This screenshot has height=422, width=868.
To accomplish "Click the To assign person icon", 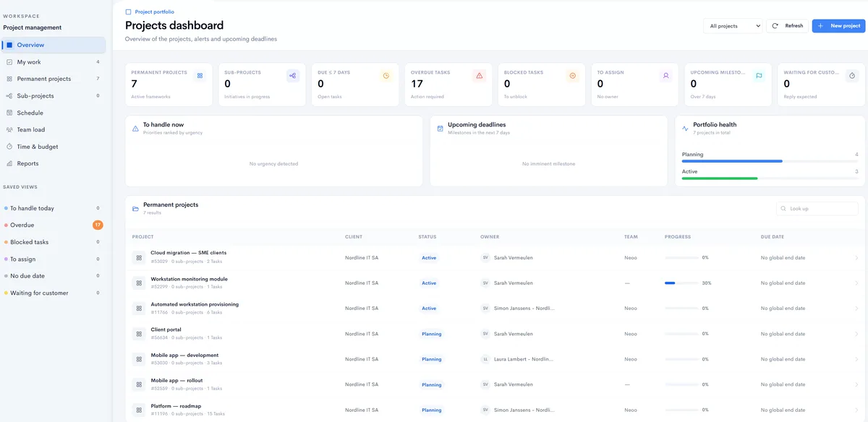I will click(666, 75).
